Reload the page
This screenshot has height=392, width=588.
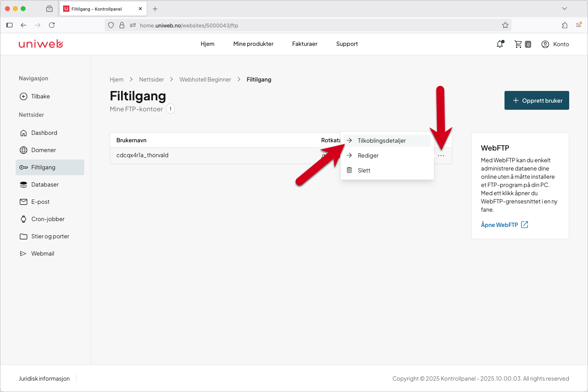[x=52, y=25]
